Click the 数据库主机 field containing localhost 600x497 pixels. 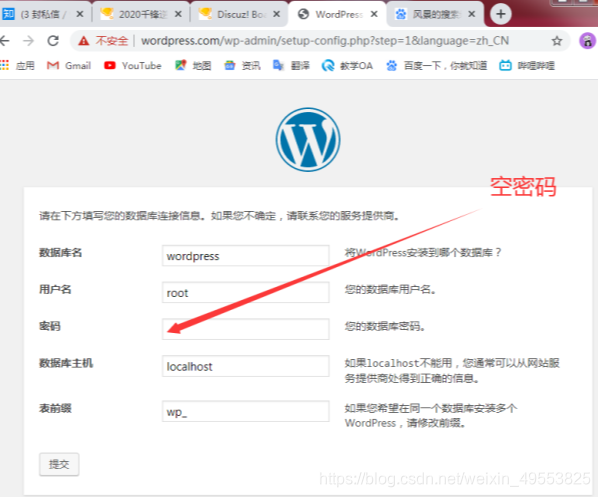point(245,366)
